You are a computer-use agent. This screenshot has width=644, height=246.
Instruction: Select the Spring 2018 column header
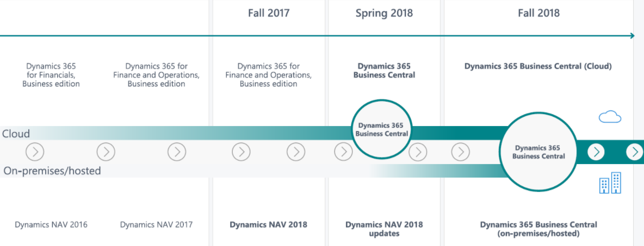[x=384, y=13]
